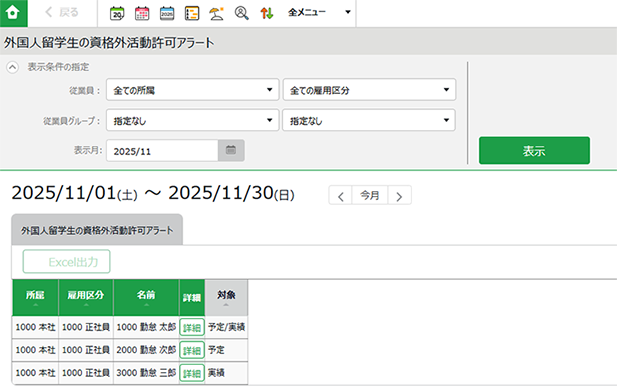Sort by the 所属 column header
The image size is (617, 389).
[x=35, y=297]
